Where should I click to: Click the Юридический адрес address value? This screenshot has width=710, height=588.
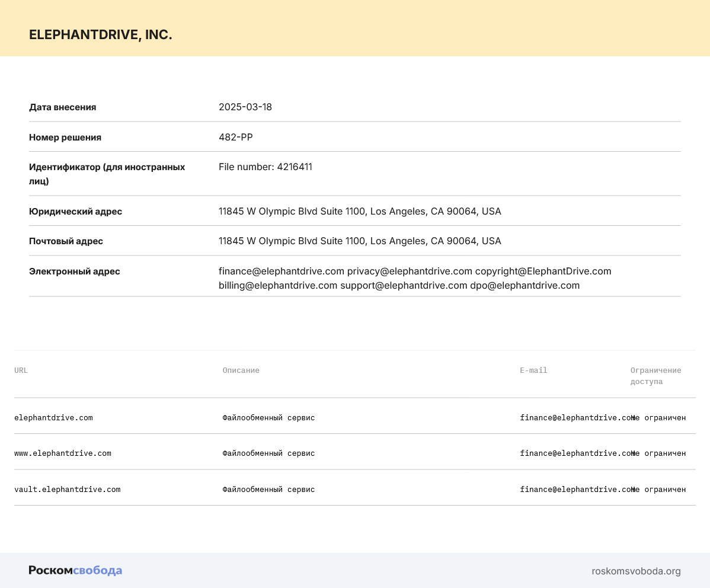tap(360, 211)
